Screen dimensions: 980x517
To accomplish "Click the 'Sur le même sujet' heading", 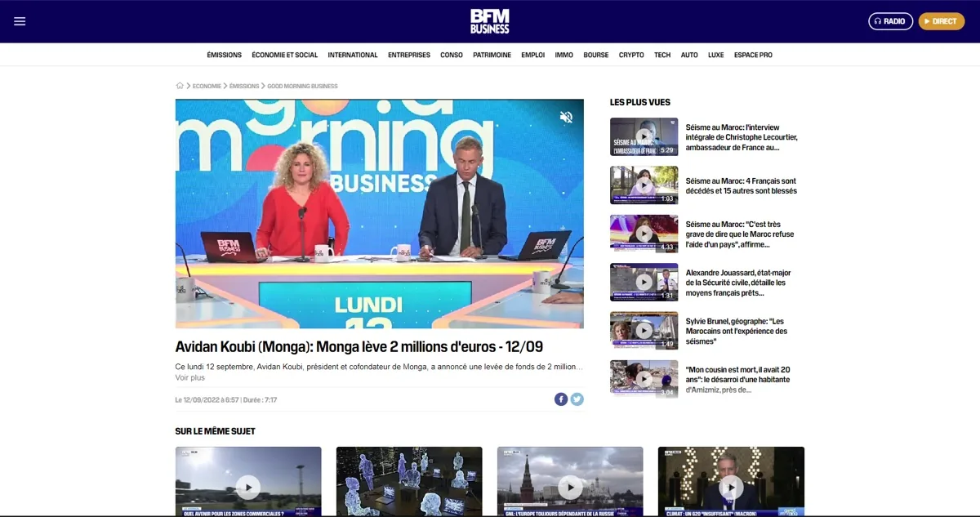I will coord(215,431).
